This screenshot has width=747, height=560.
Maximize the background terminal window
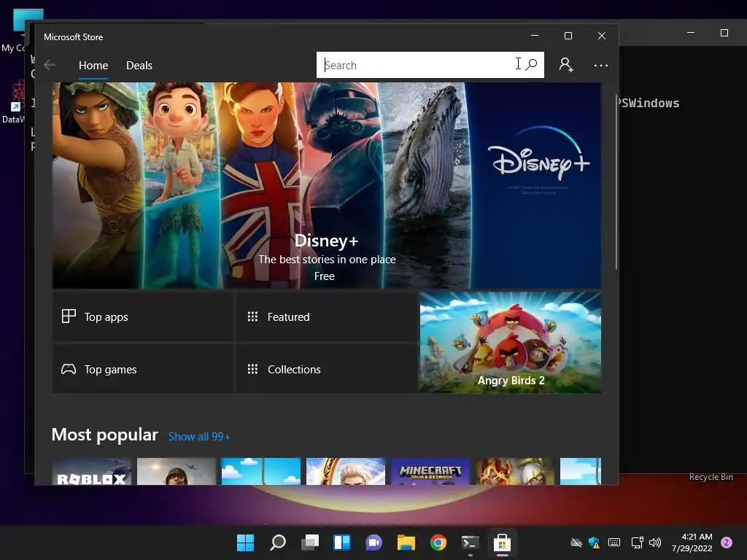pos(724,33)
